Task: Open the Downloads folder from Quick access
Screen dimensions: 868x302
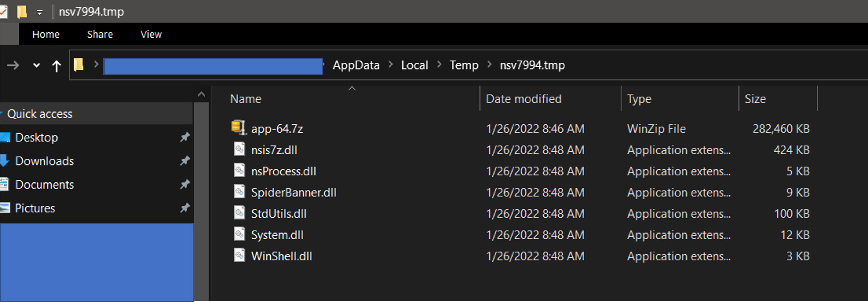Action: pos(44,161)
